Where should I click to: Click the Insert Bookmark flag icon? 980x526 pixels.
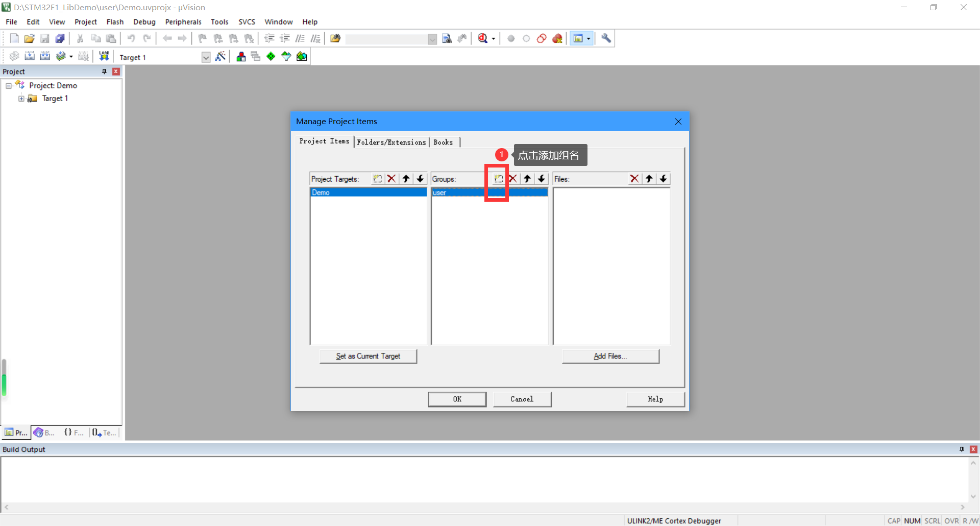[203, 38]
